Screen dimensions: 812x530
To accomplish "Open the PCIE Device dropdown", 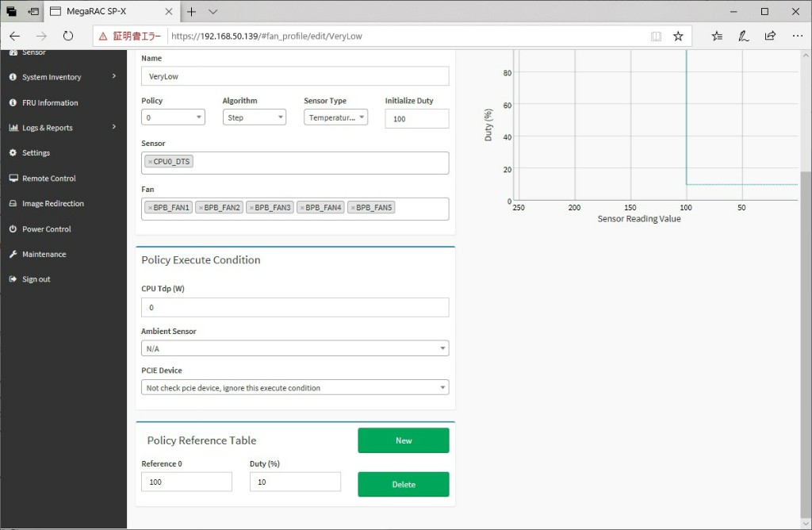I will [x=295, y=388].
